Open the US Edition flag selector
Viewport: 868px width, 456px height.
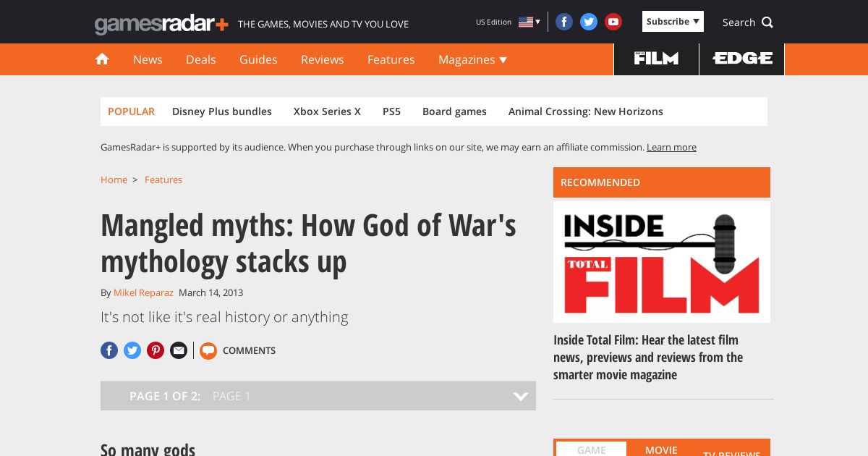tap(529, 22)
